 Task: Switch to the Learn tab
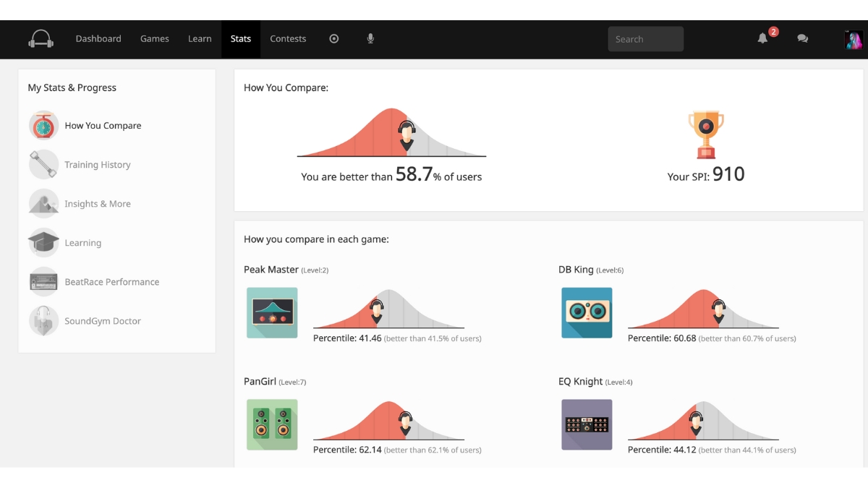click(200, 39)
